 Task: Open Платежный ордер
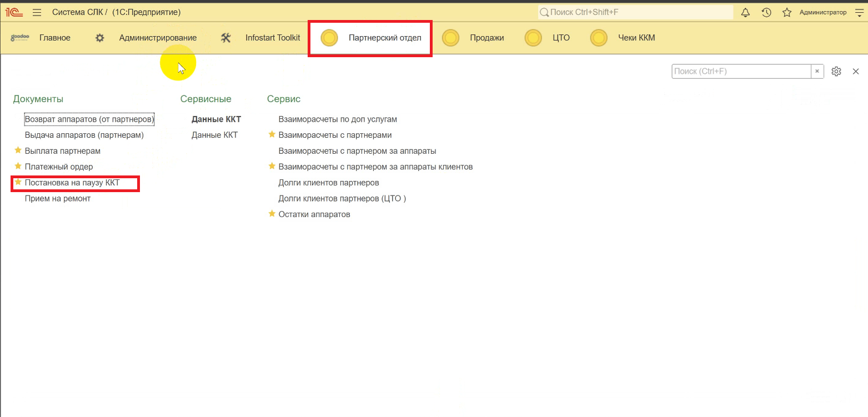tap(59, 167)
